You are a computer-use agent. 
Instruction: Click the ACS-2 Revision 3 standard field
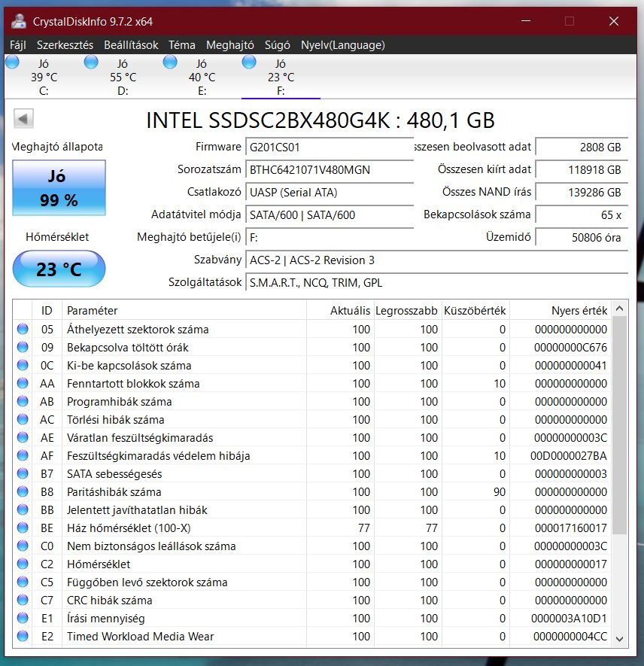coord(437,260)
